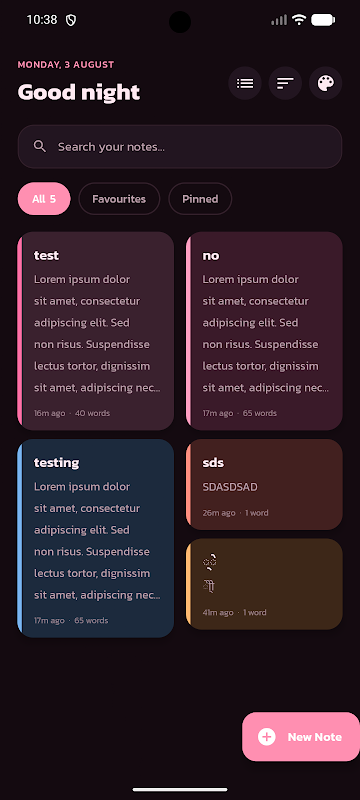Tap the battery status icon
Image resolution: width=360 pixels, height=800 pixels.
click(x=323, y=20)
